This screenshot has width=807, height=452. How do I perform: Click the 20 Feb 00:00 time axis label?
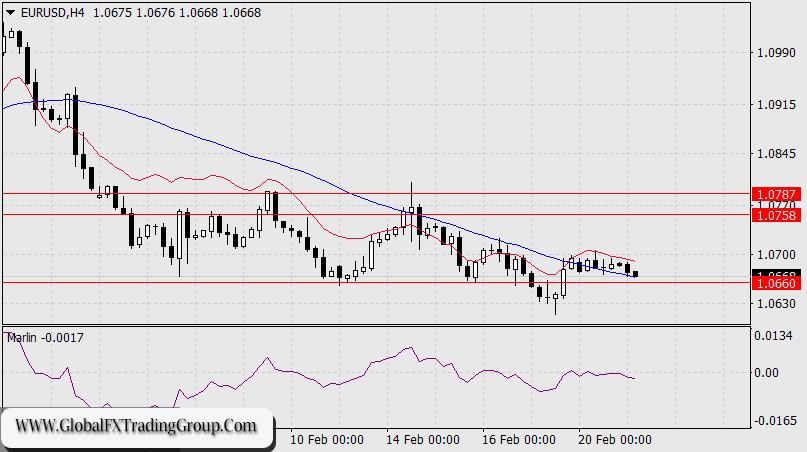[615, 440]
